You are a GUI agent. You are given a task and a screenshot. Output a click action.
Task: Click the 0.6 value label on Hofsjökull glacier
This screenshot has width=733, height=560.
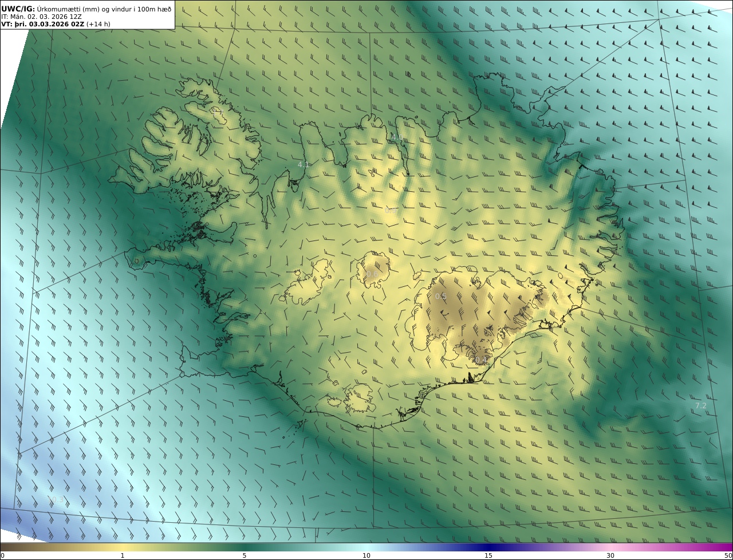(372, 274)
